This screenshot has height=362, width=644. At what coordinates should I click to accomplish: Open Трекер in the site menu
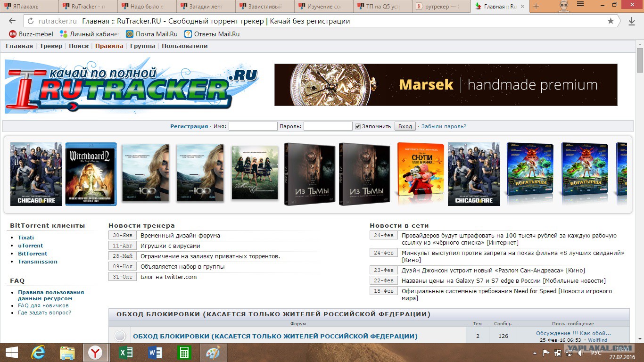pos(51,46)
